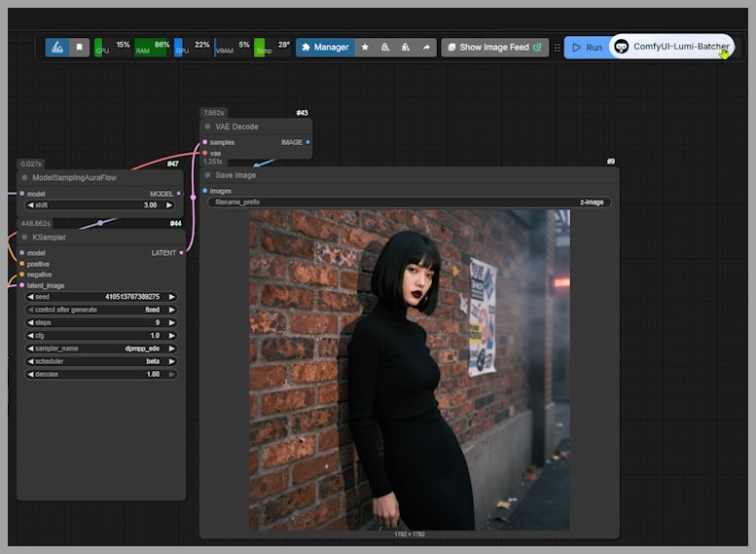Toggle collapse dot on VAE Decode node

tap(207, 127)
